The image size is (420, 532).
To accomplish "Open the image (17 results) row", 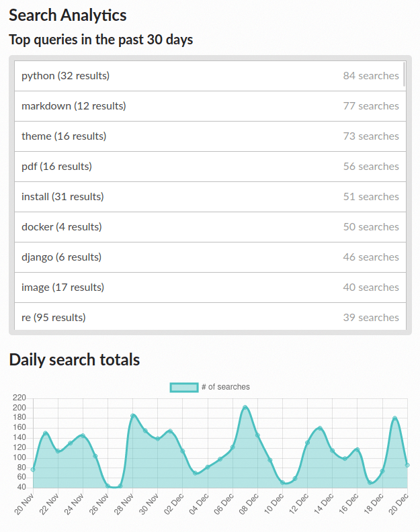I will point(210,287).
